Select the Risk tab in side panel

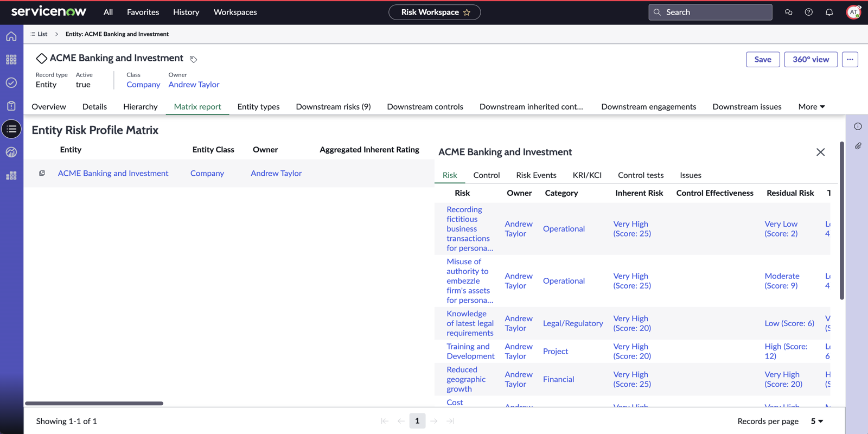point(450,175)
